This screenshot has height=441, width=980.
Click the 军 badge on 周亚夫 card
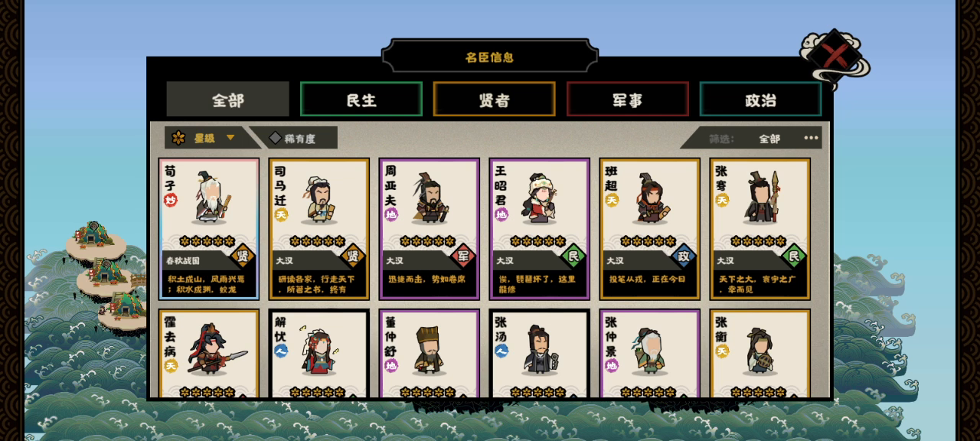(463, 256)
